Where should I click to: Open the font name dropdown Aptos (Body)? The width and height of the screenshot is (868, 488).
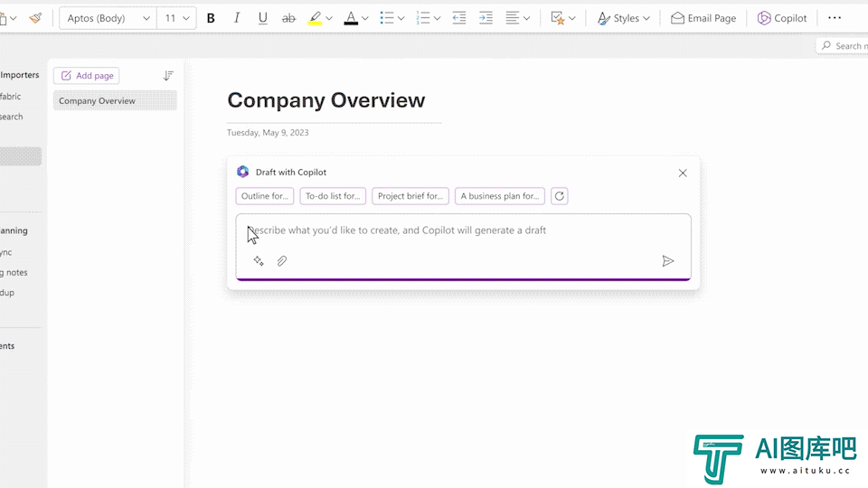(x=108, y=18)
